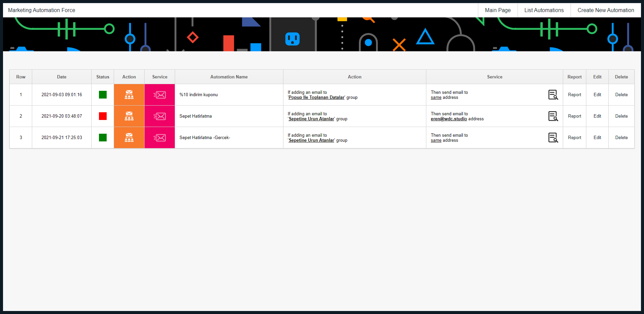Delete the Sepet Hatirlatma -Gercek- automation
Viewport: 644px width, 314px height.
(x=622, y=138)
